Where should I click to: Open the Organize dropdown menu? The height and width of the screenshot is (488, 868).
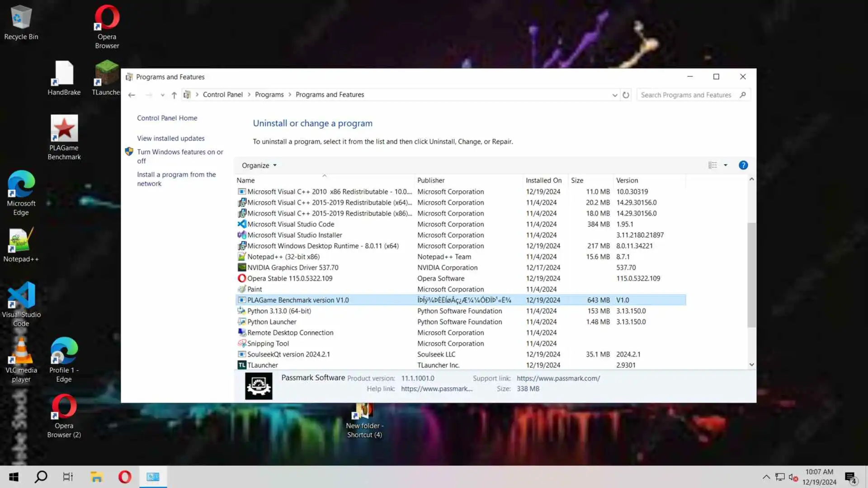259,165
